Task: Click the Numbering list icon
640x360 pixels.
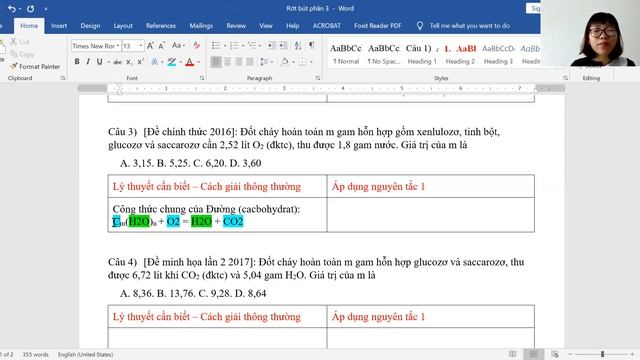Action: [234, 45]
